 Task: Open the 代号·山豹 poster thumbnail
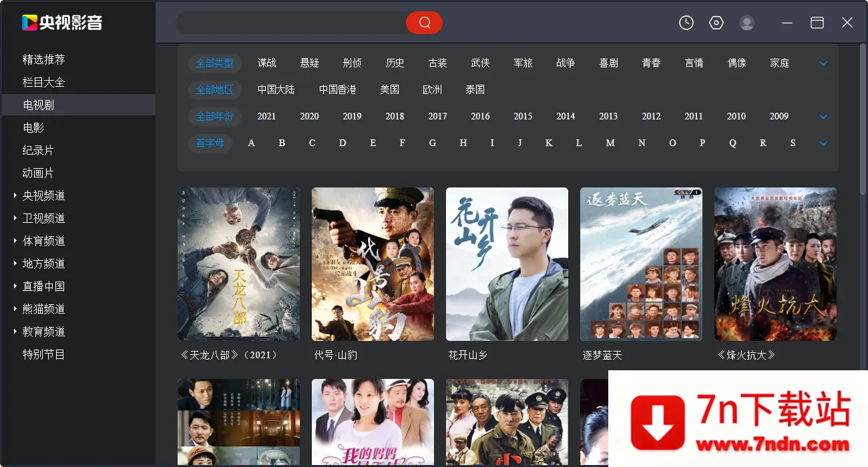(373, 264)
